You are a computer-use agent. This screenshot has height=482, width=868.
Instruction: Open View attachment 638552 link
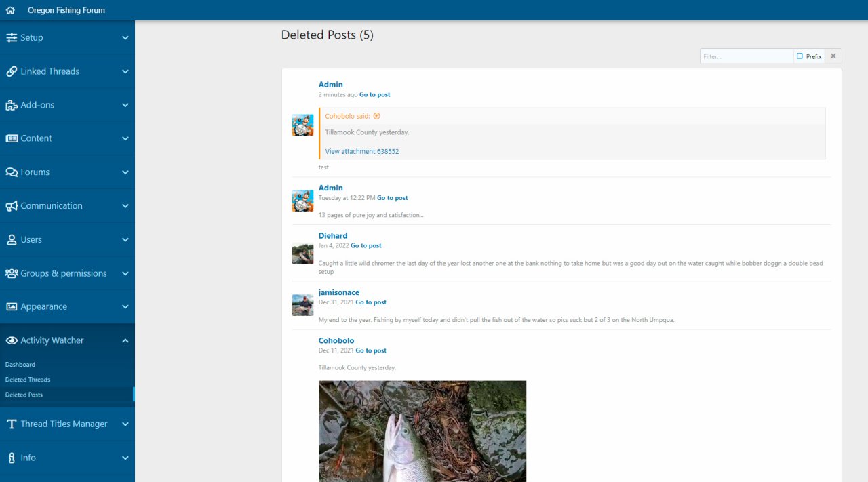coord(362,152)
